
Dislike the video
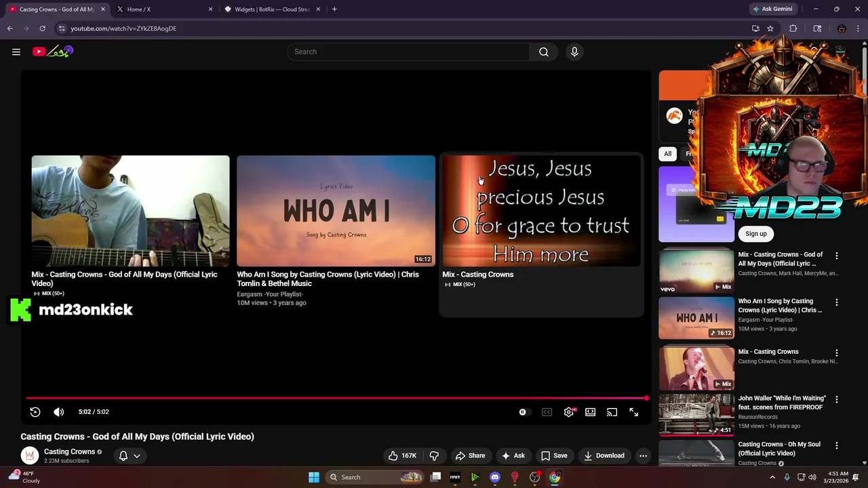(x=435, y=455)
